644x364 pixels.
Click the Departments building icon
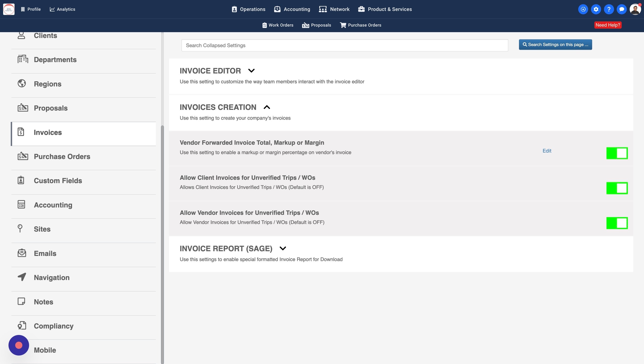[23, 59]
